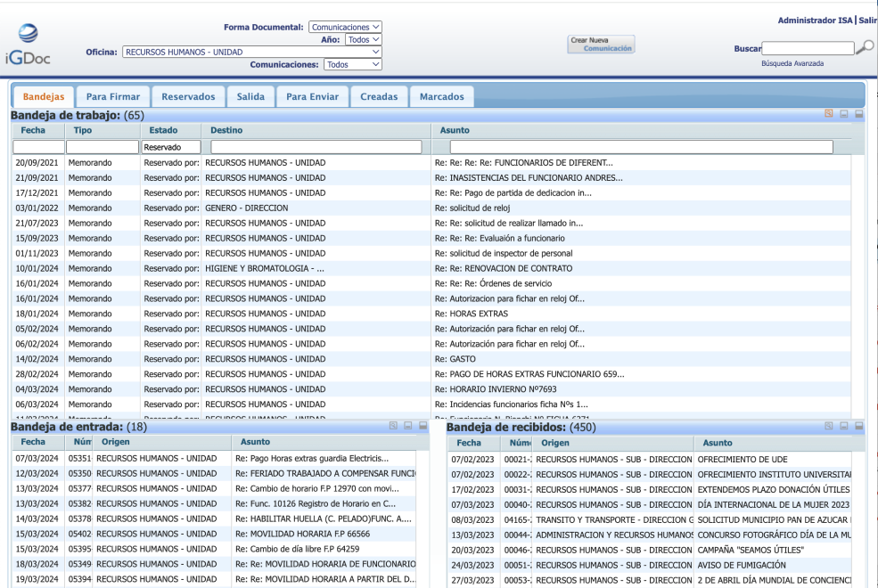The height and width of the screenshot is (588, 878).
Task: Open the Búsqueda Avanzada link
Action: (792, 63)
